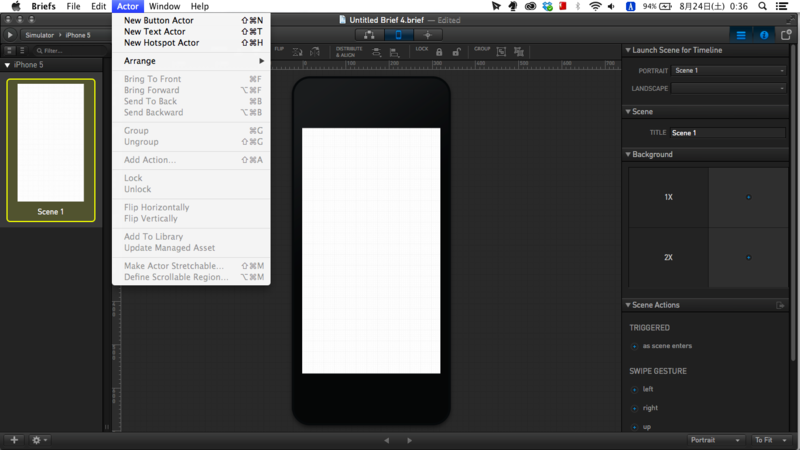This screenshot has height=450, width=800.
Task: Switch scene list to thumbnail grid view
Action: pyautogui.click(x=10, y=51)
